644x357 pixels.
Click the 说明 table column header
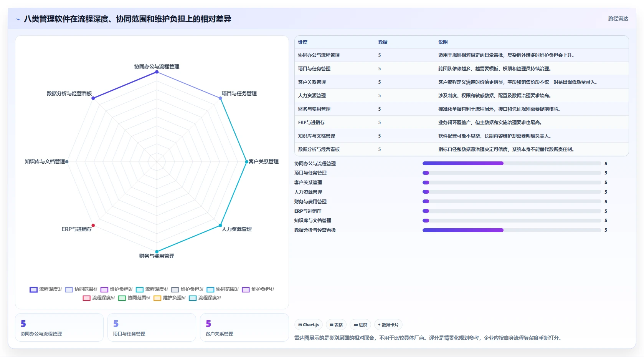click(443, 42)
